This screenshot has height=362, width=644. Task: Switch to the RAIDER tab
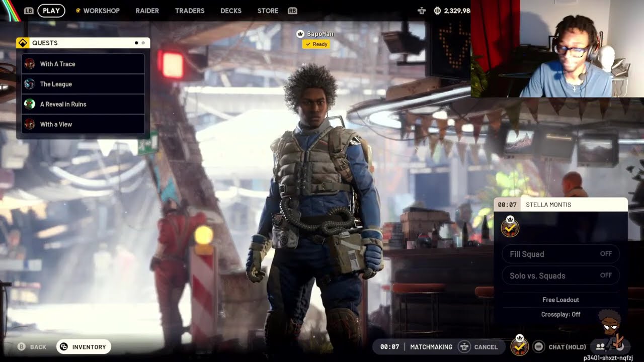[x=147, y=11]
